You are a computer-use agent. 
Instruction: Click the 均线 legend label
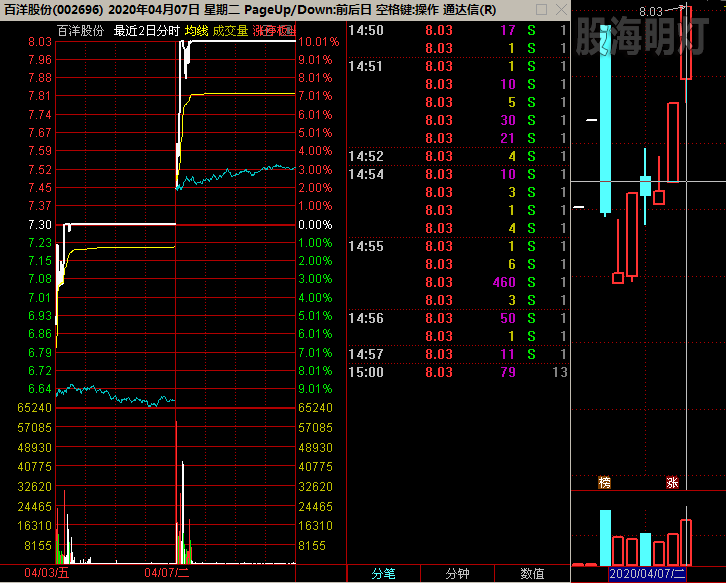[196, 31]
